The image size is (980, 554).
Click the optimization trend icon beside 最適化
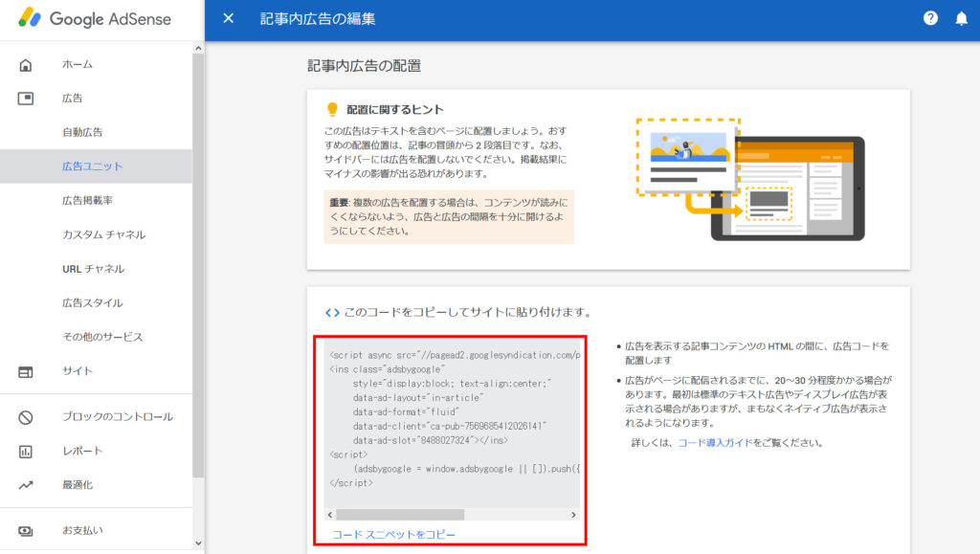click(x=26, y=485)
